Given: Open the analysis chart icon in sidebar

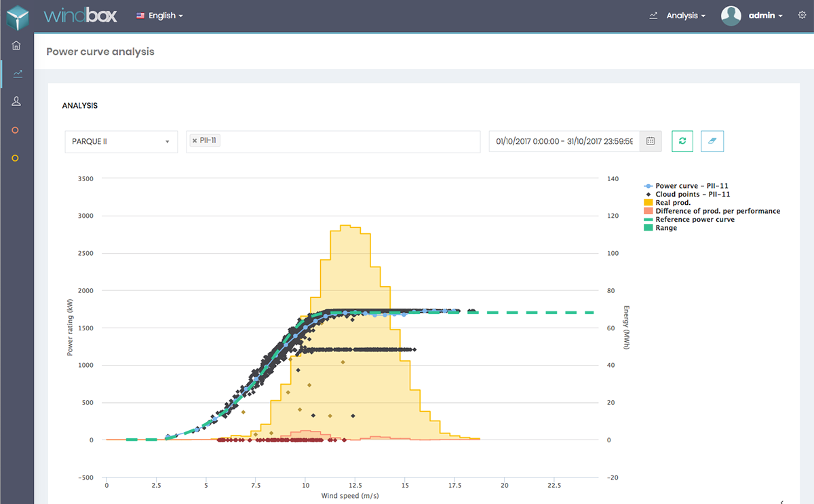Looking at the screenshot, I should (16, 73).
